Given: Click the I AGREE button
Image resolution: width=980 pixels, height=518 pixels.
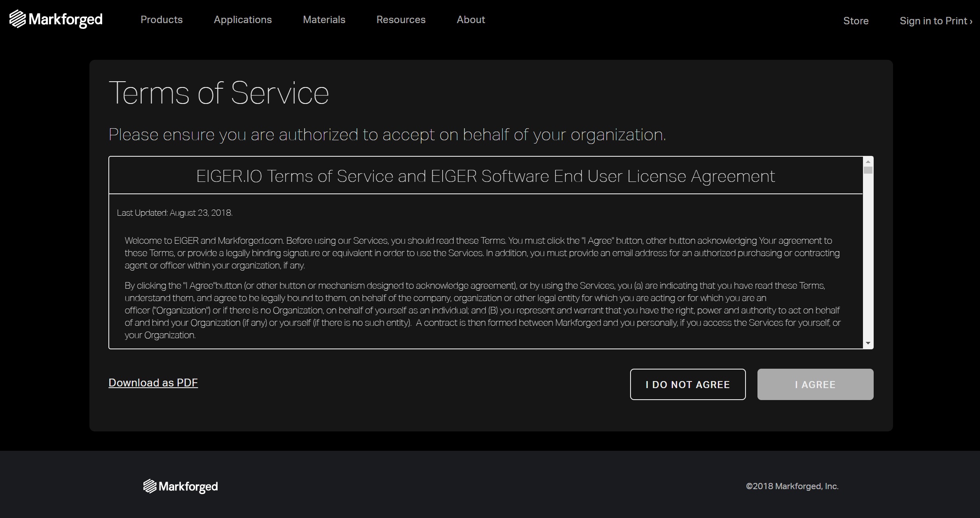Looking at the screenshot, I should click(x=815, y=384).
